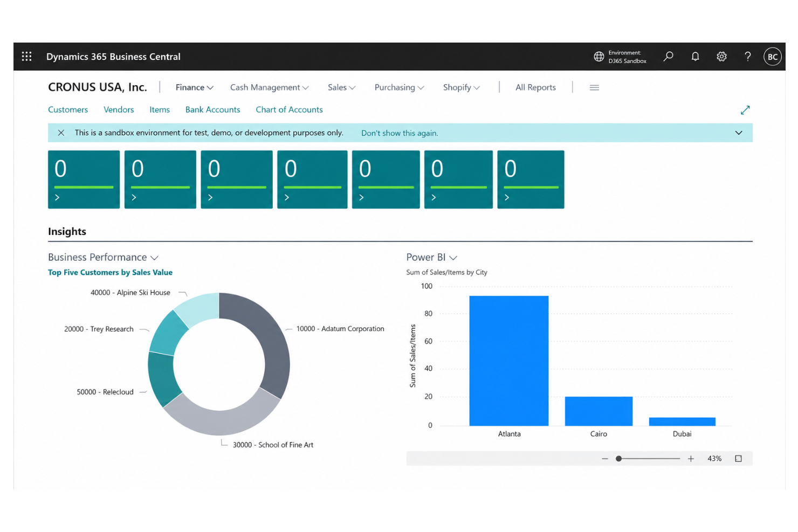Go to Vendors
The width and height of the screenshot is (798, 532).
119,109
